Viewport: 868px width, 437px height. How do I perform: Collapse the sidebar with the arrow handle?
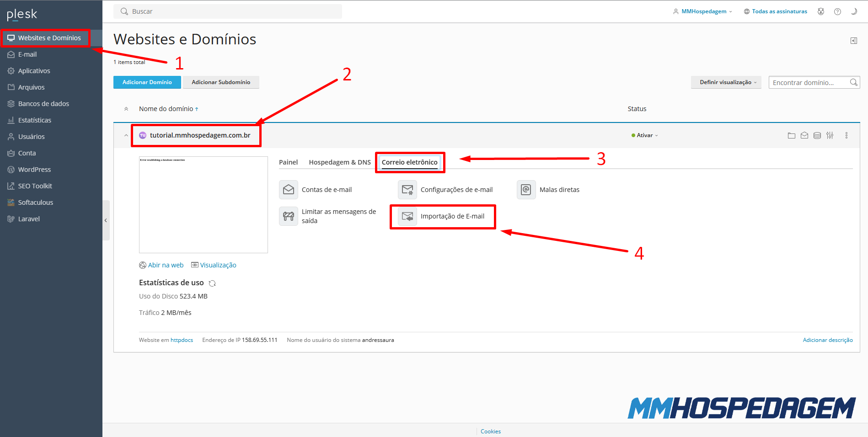pyautogui.click(x=106, y=220)
